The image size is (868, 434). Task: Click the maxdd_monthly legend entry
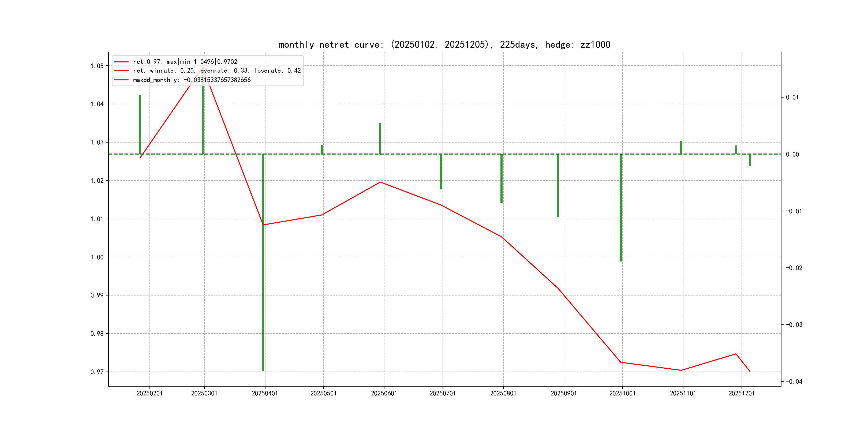192,80
